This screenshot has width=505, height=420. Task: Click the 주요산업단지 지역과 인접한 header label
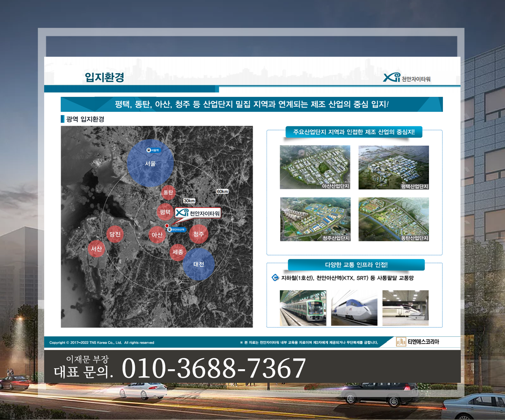(x=354, y=132)
